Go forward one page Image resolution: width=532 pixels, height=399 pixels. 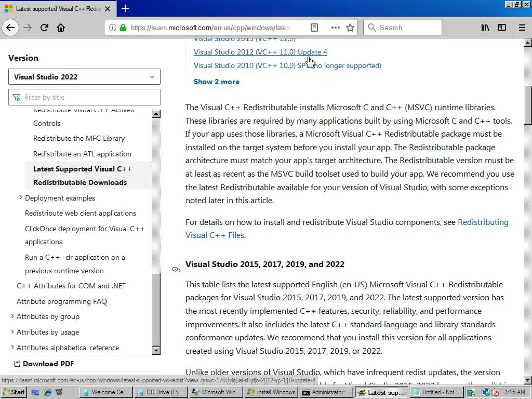click(x=28, y=28)
